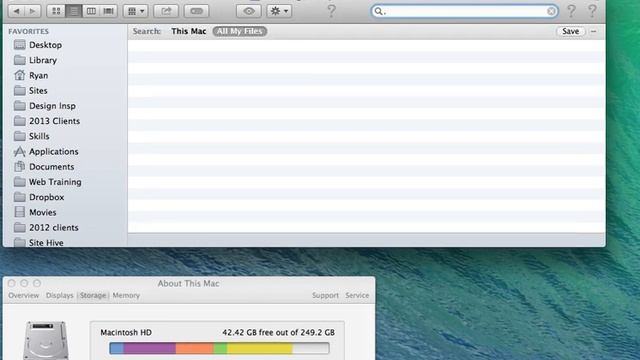This screenshot has height=360, width=640.
Task: Click the Edit Tags toolbar button
Action: click(x=196, y=11)
